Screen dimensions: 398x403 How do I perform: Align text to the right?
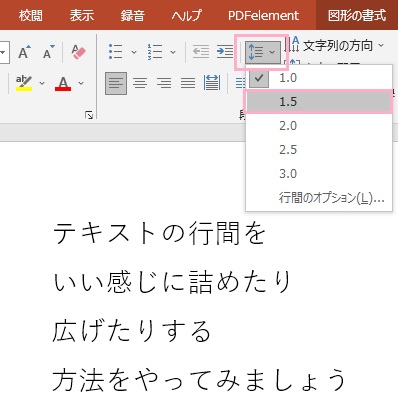164,83
